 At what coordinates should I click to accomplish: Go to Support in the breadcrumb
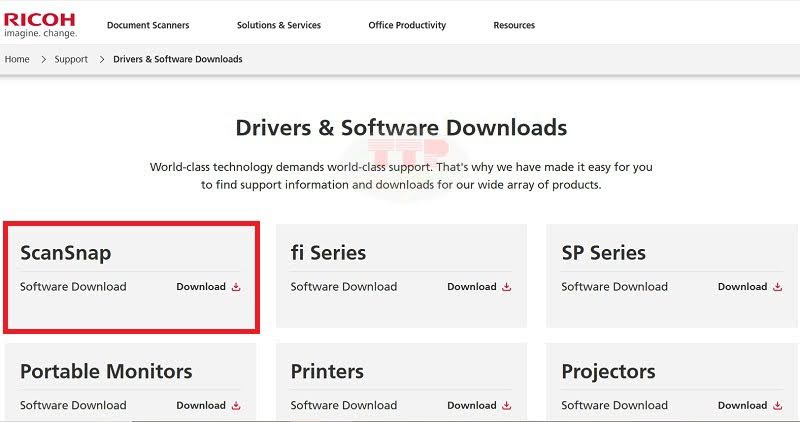[x=71, y=59]
